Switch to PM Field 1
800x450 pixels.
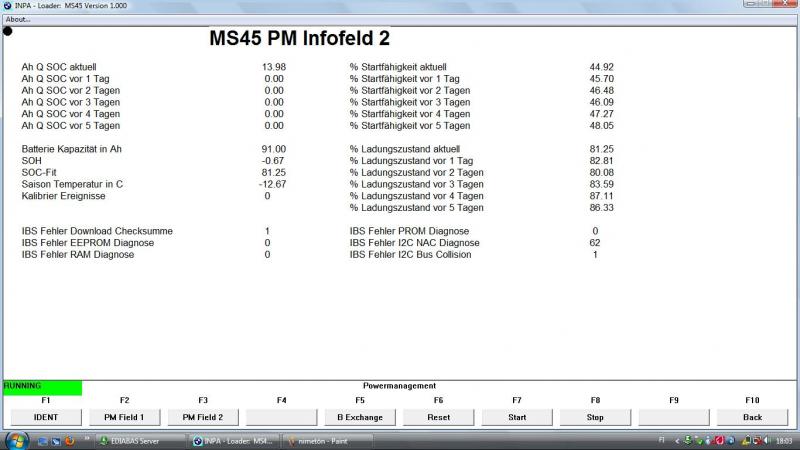pos(123,416)
